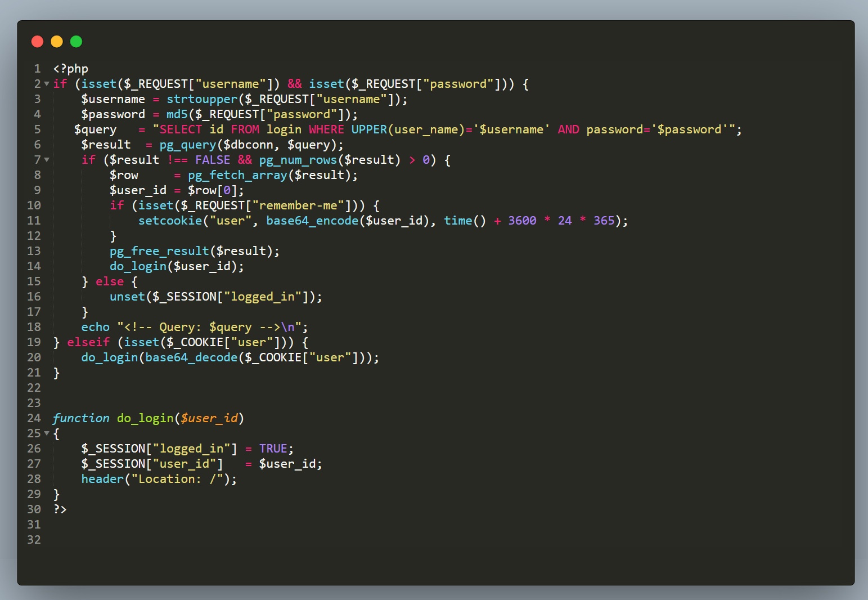Fold the nested if block at line 7

47,160
